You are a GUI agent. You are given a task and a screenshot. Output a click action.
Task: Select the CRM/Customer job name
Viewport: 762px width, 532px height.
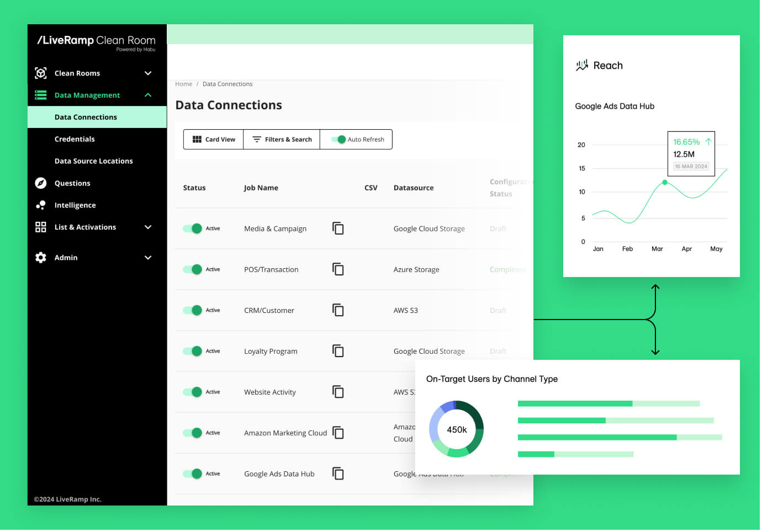(x=269, y=311)
